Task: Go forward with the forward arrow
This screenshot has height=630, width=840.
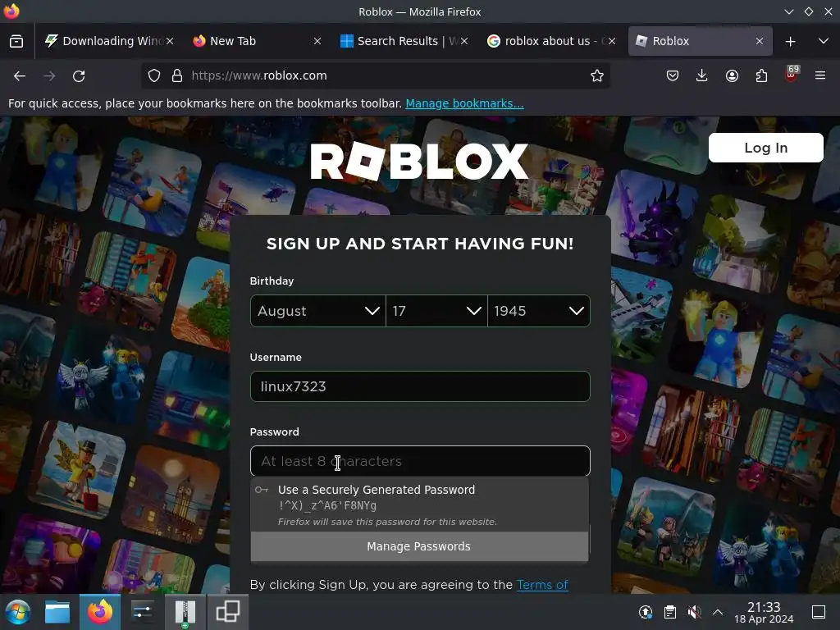Action: click(x=49, y=76)
